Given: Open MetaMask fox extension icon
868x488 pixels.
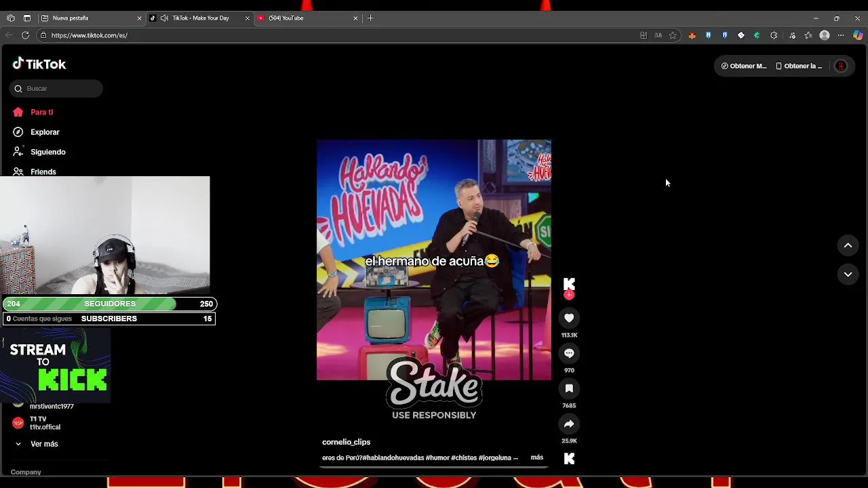Looking at the screenshot, I should coord(692,35).
